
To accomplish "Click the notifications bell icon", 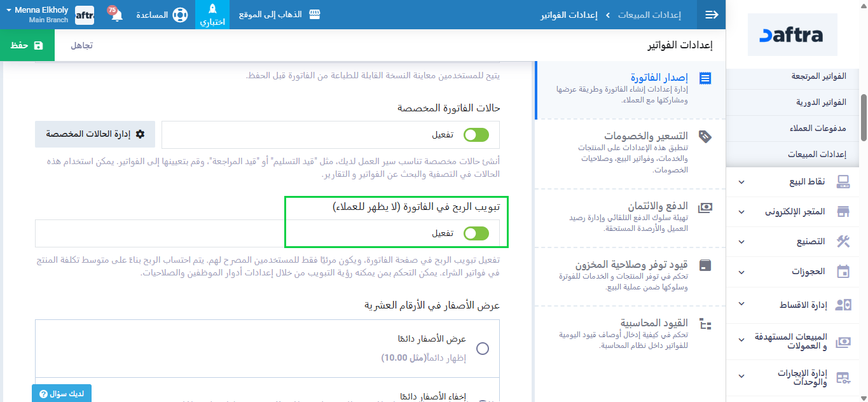I will coord(117,15).
